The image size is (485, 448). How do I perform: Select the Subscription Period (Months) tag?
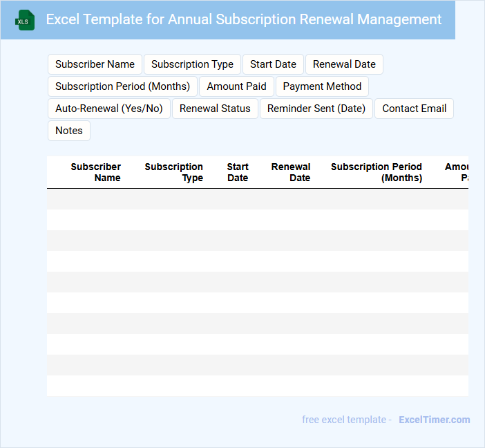122,86
